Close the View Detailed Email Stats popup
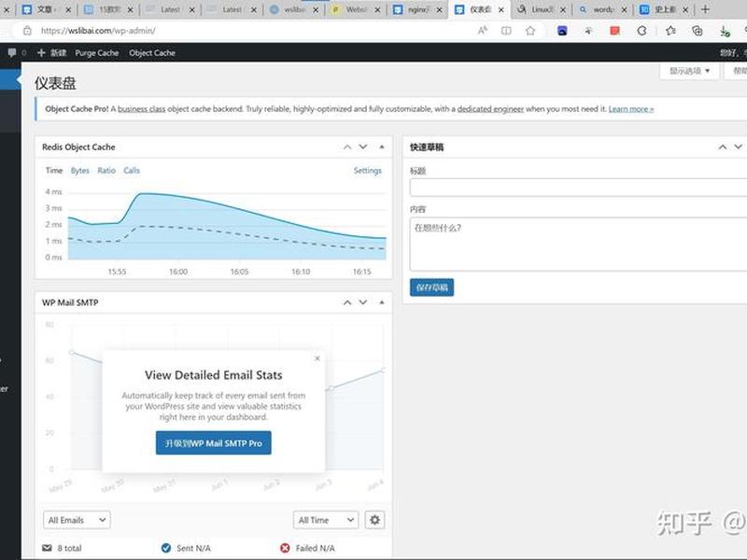Image resolution: width=747 pixels, height=560 pixels. tap(317, 358)
